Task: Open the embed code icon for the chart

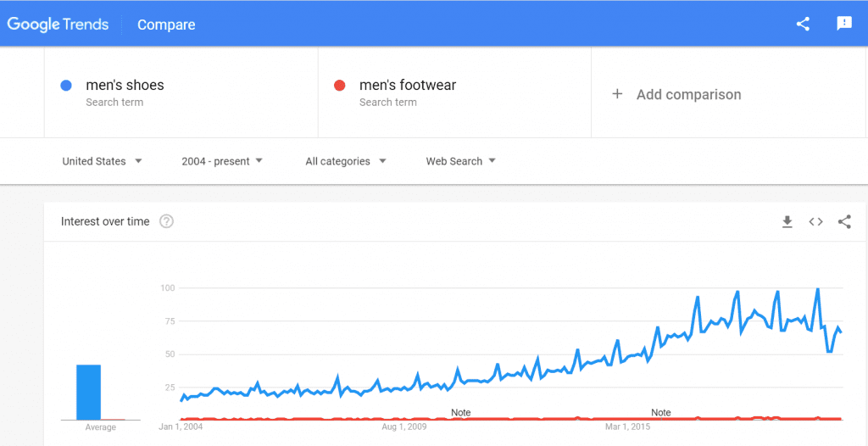Action: 815,221
